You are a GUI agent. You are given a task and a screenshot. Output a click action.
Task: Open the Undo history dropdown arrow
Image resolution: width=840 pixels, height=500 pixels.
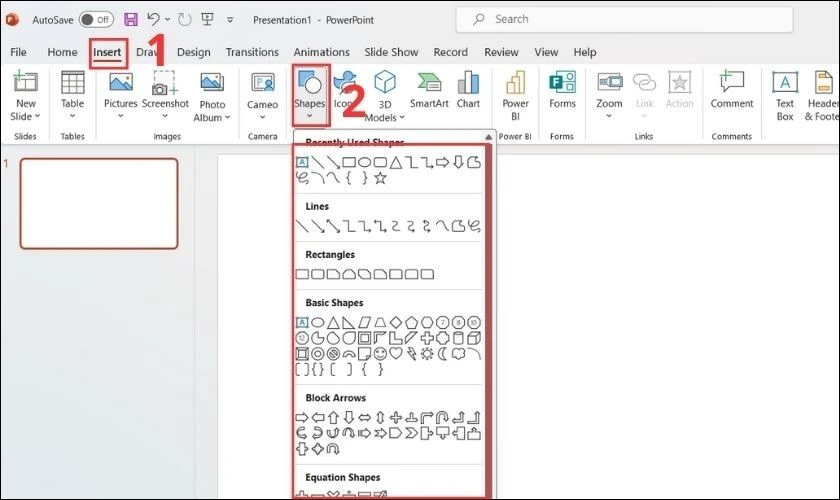click(168, 19)
